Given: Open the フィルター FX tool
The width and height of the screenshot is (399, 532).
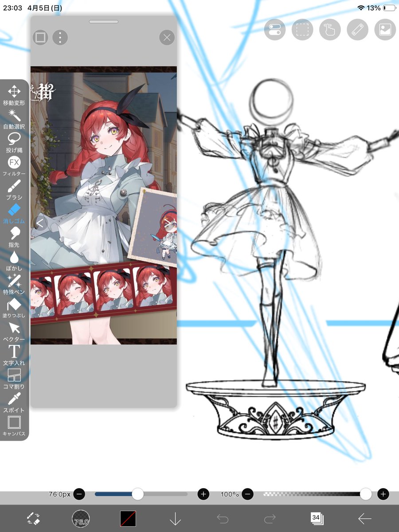Looking at the screenshot, I should coord(14,166).
